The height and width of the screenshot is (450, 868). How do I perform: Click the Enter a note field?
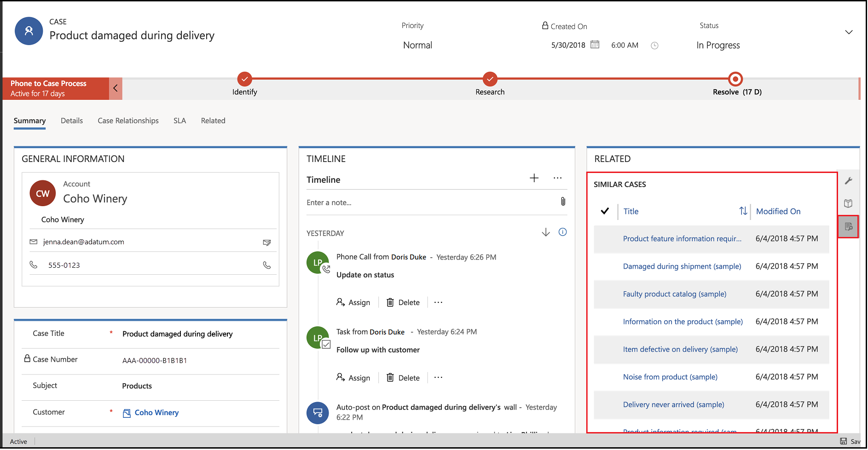pos(428,202)
